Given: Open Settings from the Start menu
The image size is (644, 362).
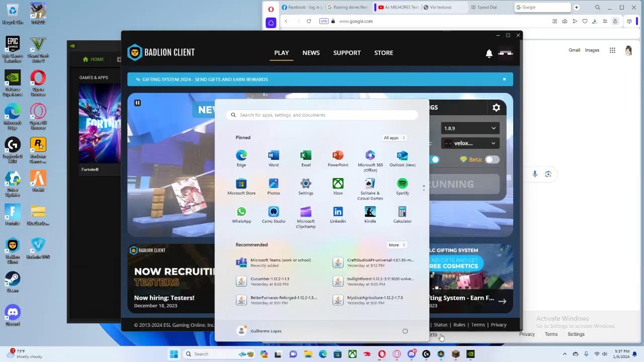Looking at the screenshot, I should pos(305,186).
